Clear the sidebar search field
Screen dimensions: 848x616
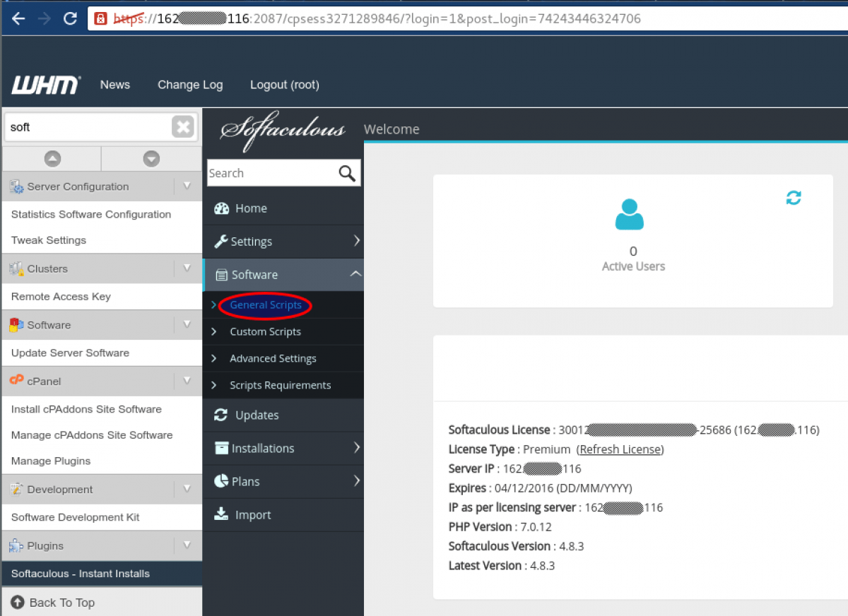[182, 126]
